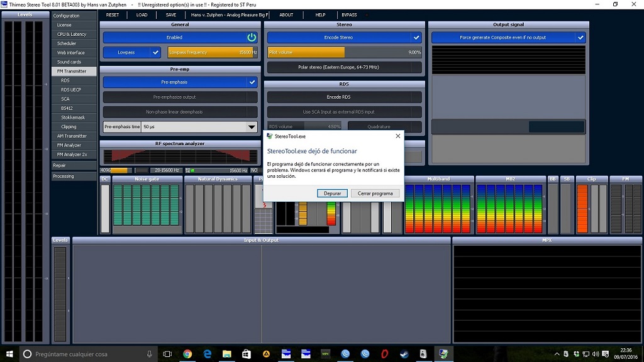
Task: Select RDS UECP in the sidebar
Action: point(74,90)
